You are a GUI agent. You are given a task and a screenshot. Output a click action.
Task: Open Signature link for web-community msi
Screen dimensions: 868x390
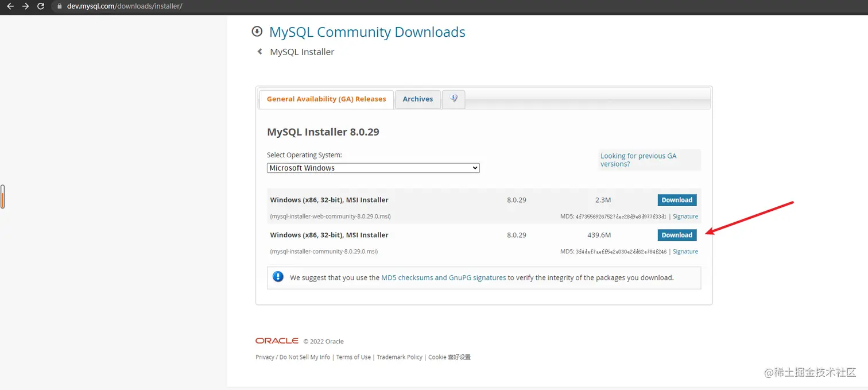pos(685,217)
